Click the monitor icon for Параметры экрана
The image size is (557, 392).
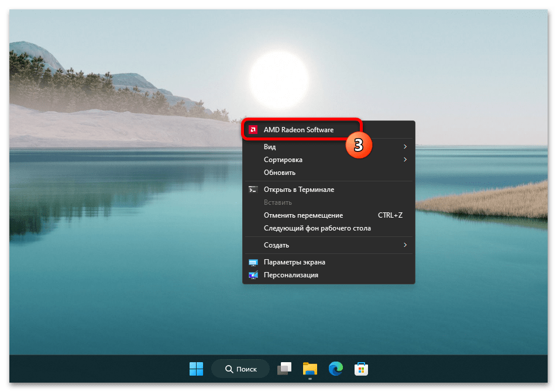253,262
